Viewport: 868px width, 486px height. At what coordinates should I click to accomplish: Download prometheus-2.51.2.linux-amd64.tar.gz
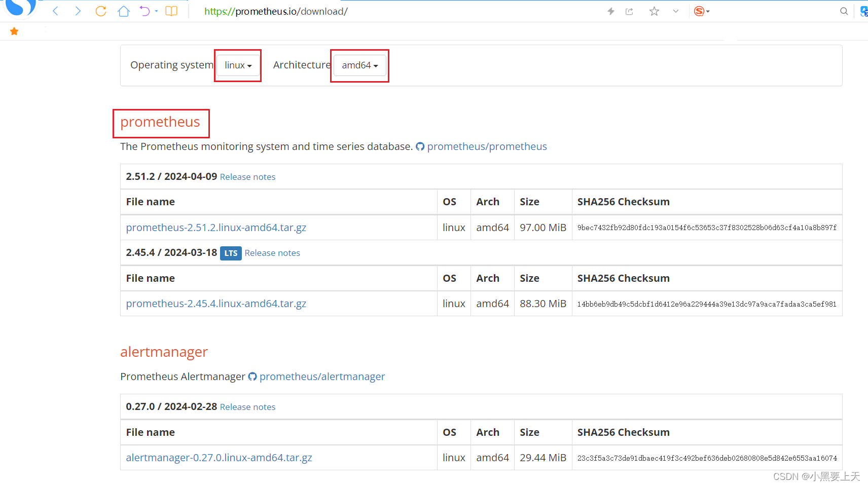point(216,228)
